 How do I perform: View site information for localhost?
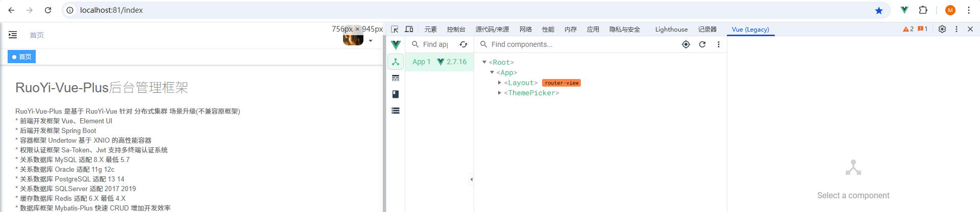point(70,10)
